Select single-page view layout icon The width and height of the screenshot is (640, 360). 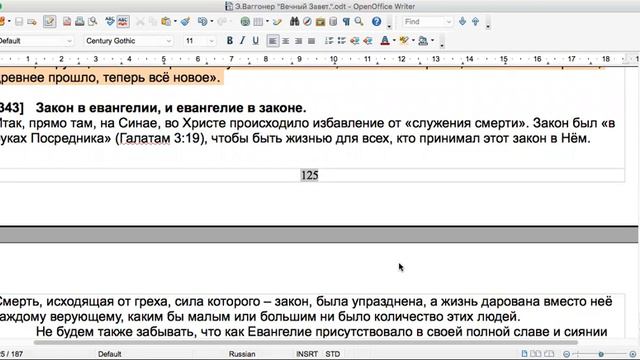click(x=524, y=353)
